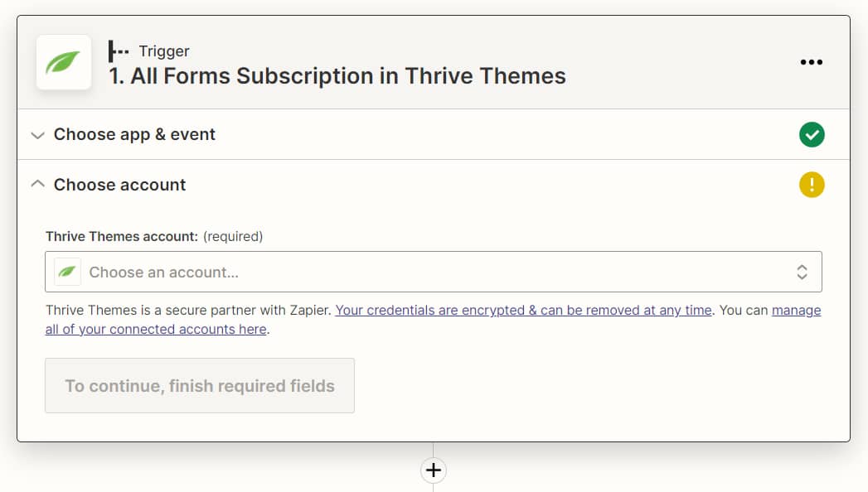The height and width of the screenshot is (492, 868).
Task: Click the Thrive Themes account field label
Action: 122,236
